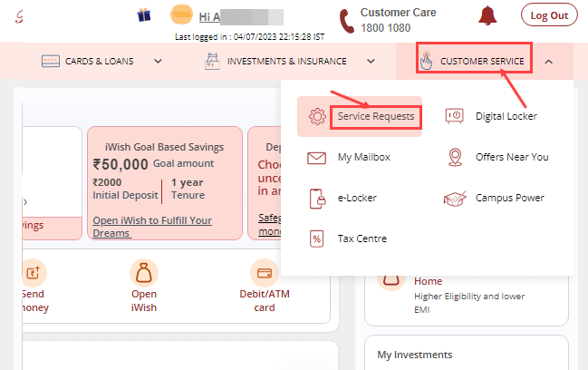Click the Debit/ATM card label
The image size is (588, 370).
click(x=265, y=301)
